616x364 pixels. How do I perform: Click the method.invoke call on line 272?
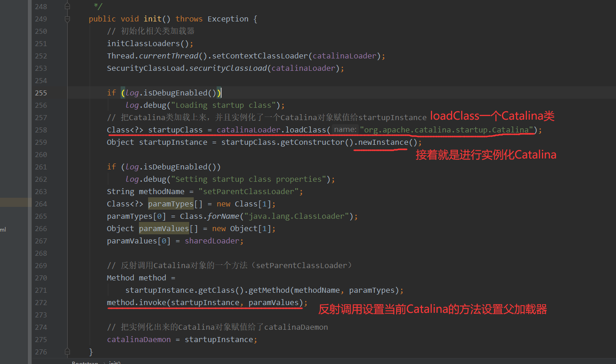pyautogui.click(x=137, y=302)
